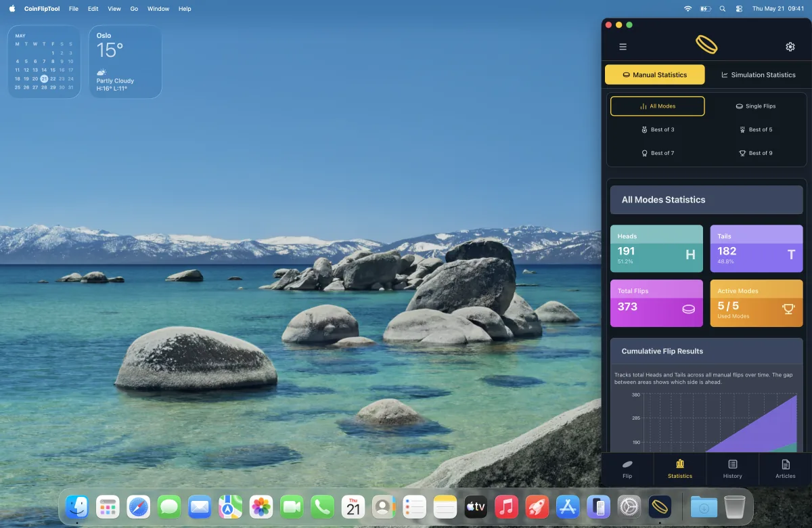Select the All Modes filter
Image resolution: width=812 pixels, height=528 pixels.
[657, 106]
